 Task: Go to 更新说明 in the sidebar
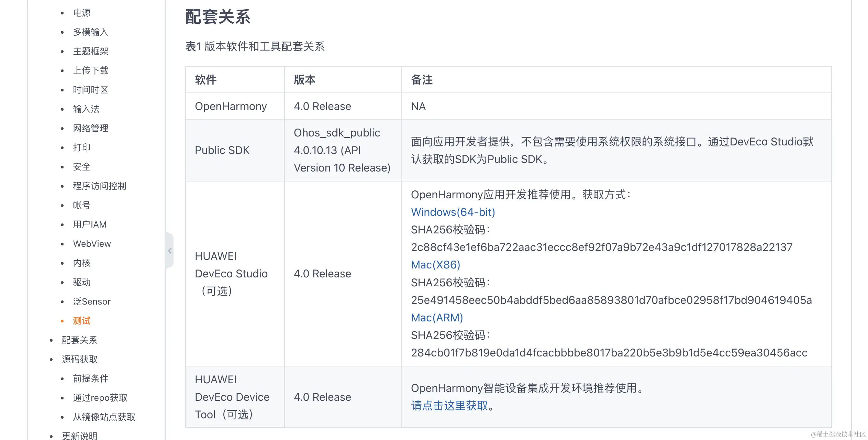[79, 436]
